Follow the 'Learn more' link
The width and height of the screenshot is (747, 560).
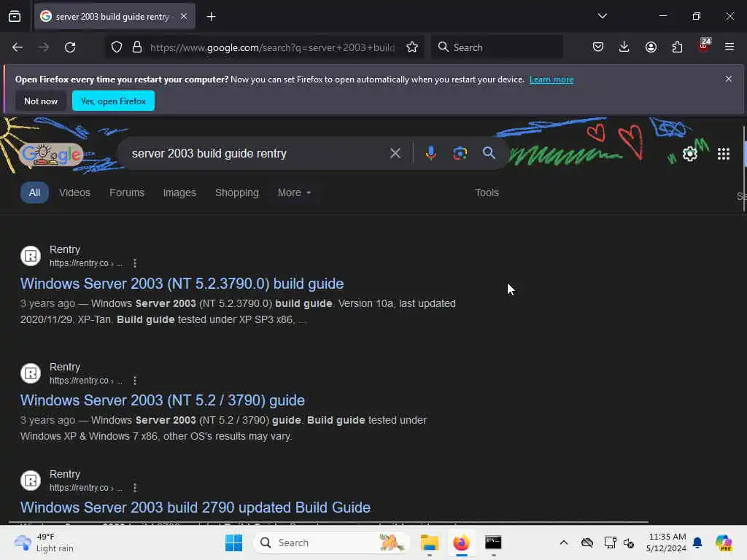[x=551, y=79]
